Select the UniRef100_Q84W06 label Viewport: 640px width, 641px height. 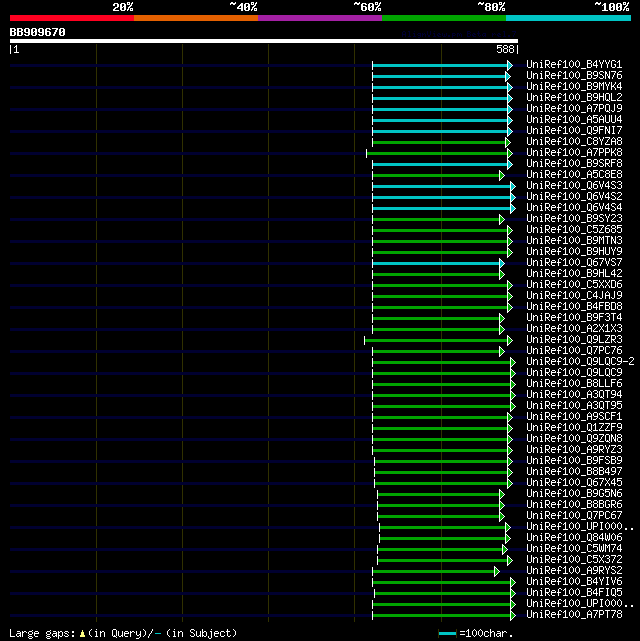click(x=574, y=538)
